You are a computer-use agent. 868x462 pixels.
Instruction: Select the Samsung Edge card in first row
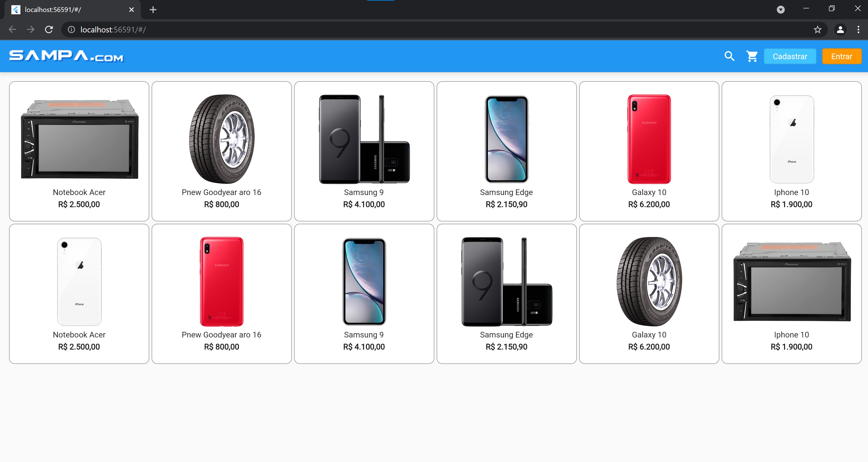(506, 151)
